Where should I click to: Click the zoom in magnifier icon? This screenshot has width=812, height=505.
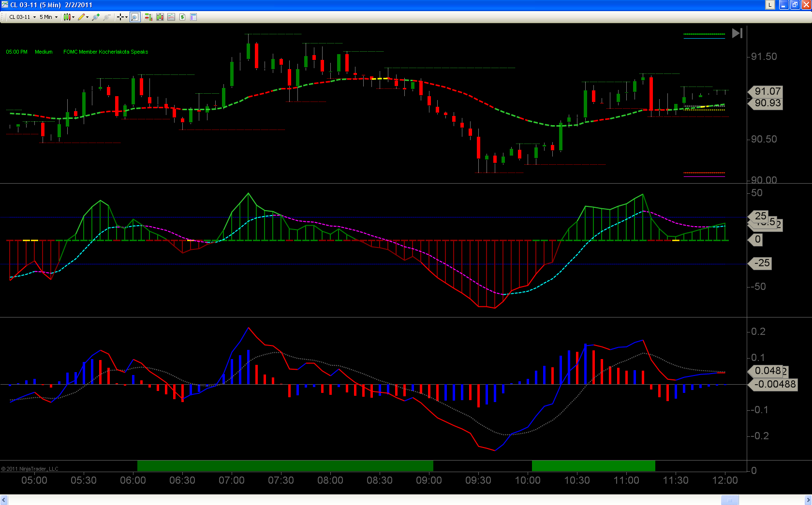[x=96, y=17]
